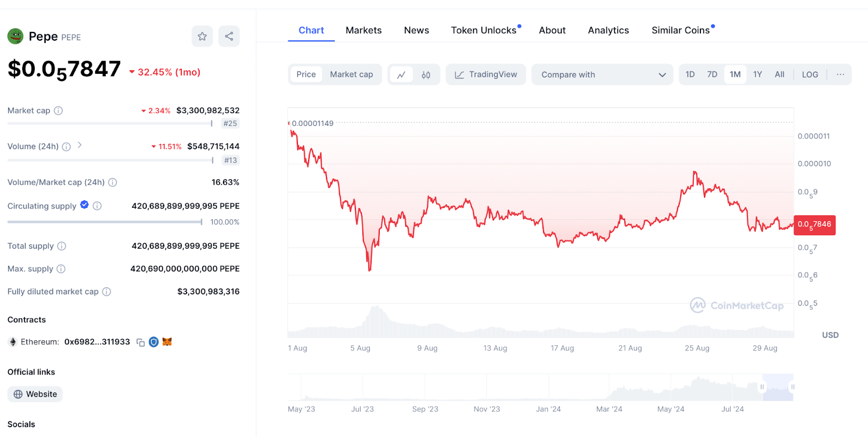868x437 pixels.
Task: Add Pepe to watchlist with star icon
Action: click(x=202, y=36)
